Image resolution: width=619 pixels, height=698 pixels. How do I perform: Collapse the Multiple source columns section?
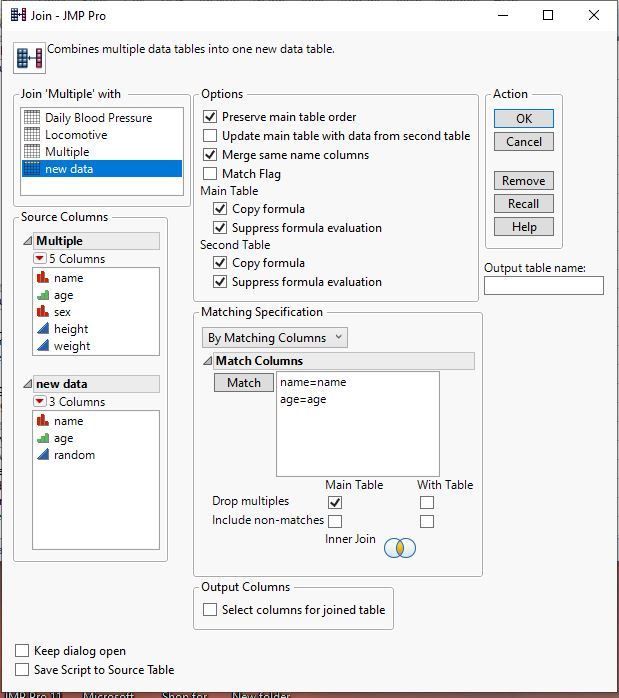(x=28, y=240)
